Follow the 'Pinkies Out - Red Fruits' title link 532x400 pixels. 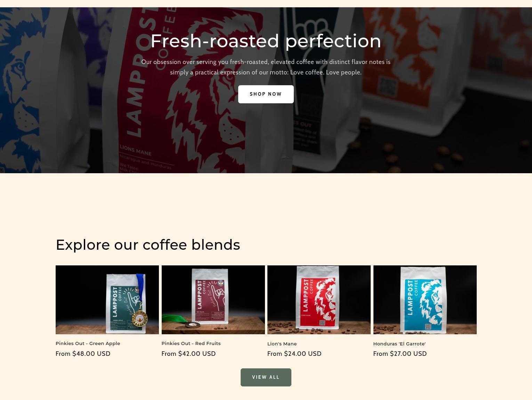tap(191, 343)
